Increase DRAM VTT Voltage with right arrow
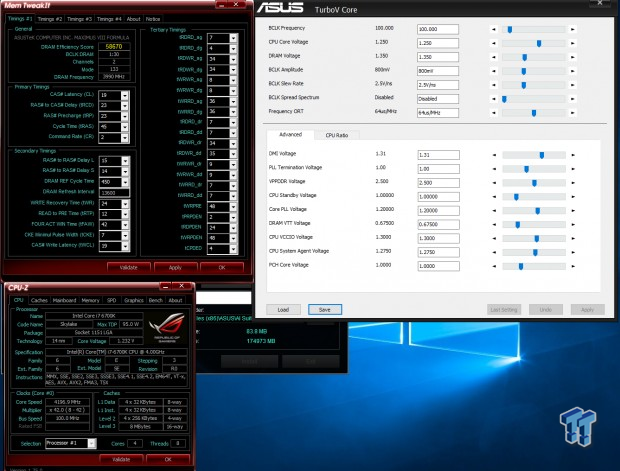 point(573,225)
